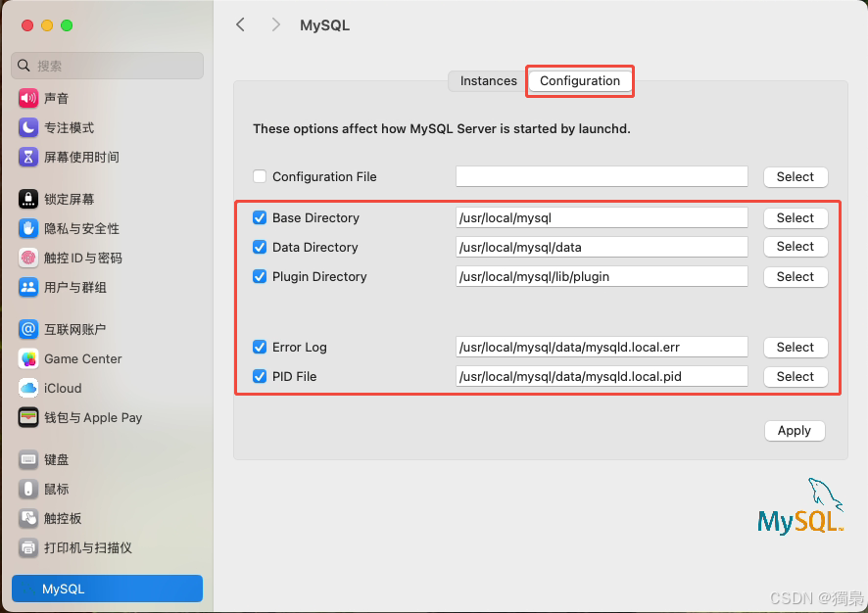Click Select for PID File
The height and width of the screenshot is (613, 868).
pyautogui.click(x=796, y=377)
